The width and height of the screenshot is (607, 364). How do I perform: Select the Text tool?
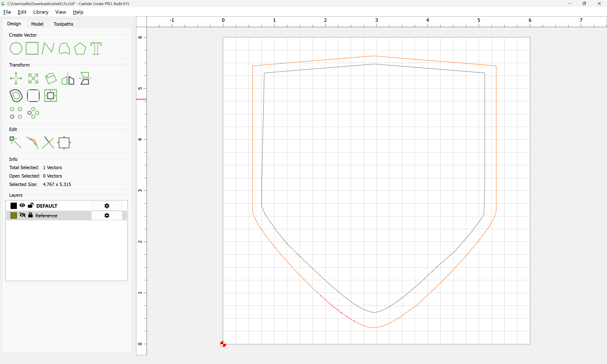[x=96, y=48]
